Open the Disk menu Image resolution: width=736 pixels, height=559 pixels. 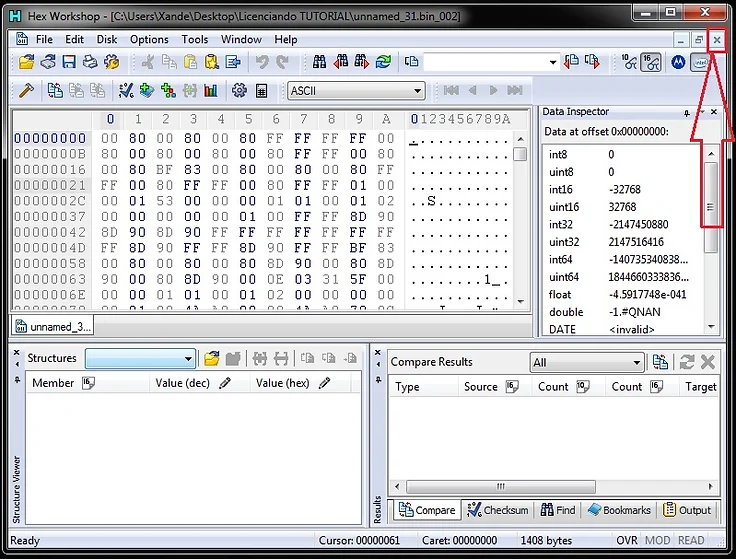(107, 39)
